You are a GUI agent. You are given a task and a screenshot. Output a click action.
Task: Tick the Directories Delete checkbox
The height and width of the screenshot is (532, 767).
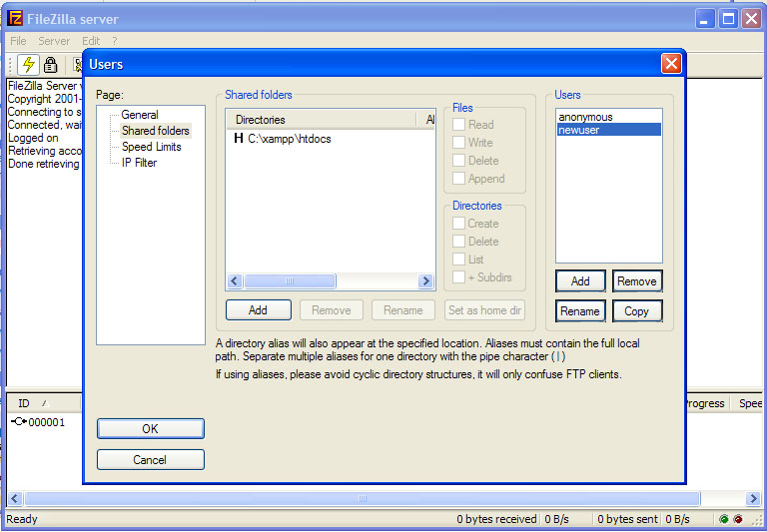coord(458,242)
